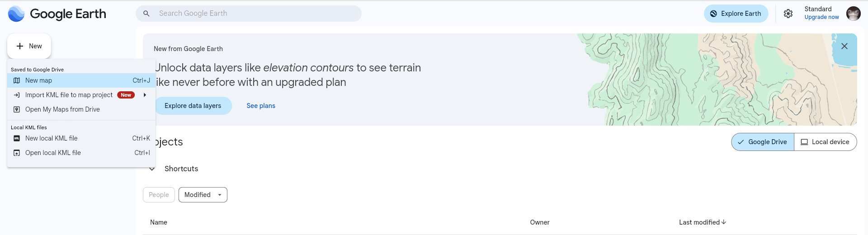Switch project source to Google Drive
This screenshot has height=235, width=868.
point(763,142)
